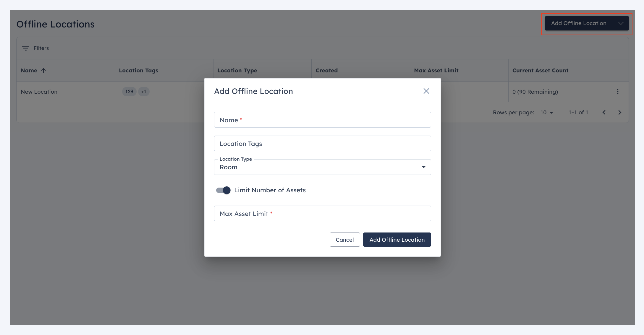
Task: Go to the previous page arrow
Action: pos(604,112)
